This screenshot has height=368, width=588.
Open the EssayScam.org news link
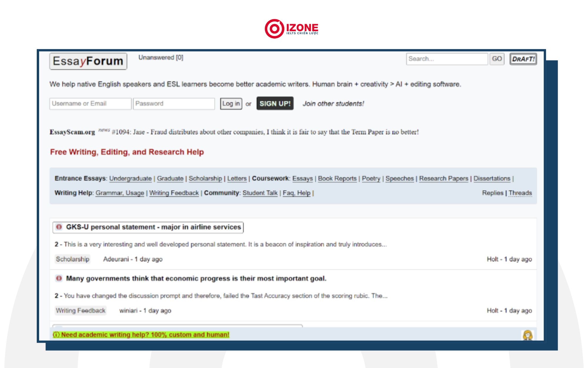72,132
